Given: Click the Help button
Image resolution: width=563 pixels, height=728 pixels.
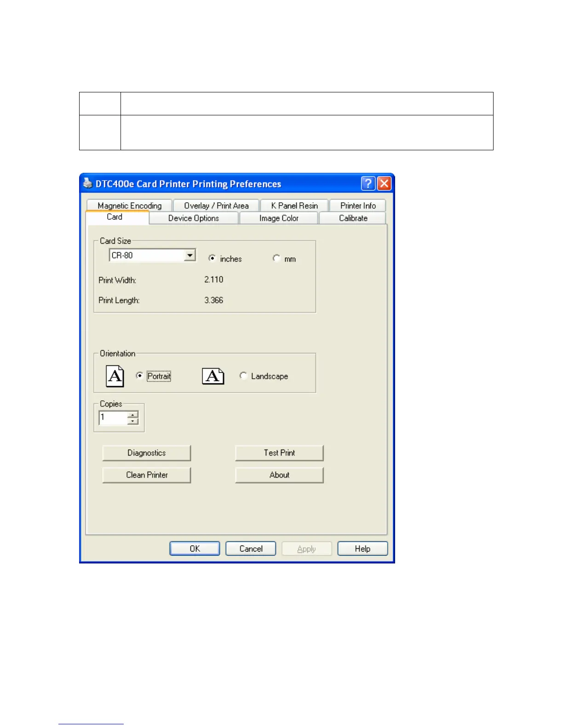Looking at the screenshot, I should coord(362,548).
